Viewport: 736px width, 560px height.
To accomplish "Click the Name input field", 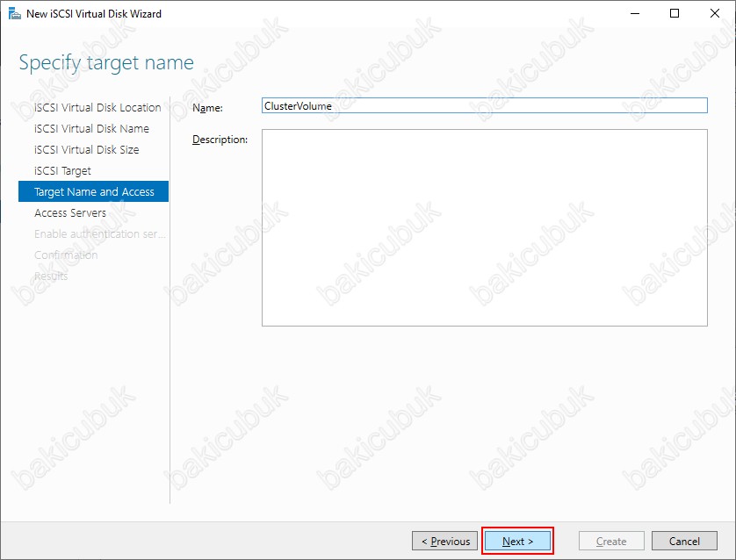I will coord(485,105).
